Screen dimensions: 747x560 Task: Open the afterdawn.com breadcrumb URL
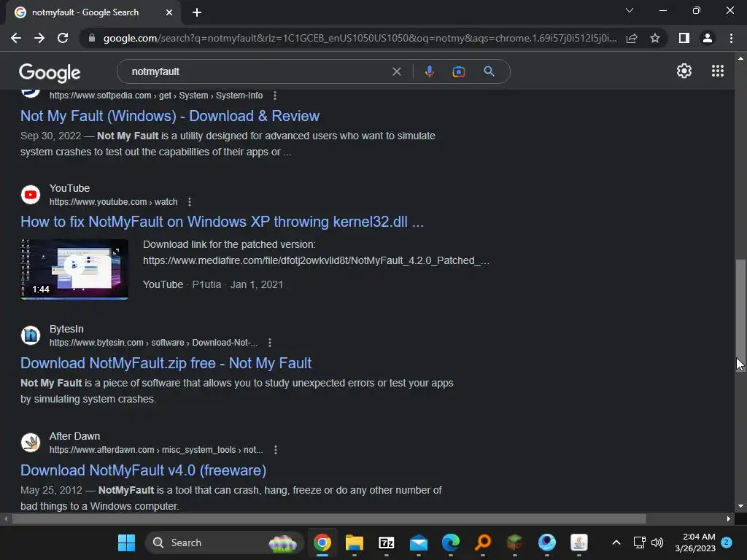(x=156, y=450)
